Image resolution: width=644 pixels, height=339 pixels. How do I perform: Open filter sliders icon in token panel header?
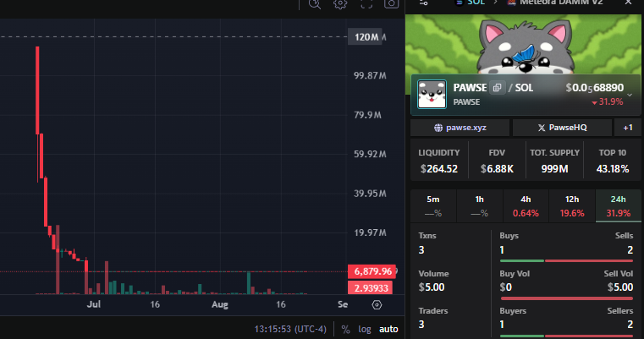coord(423,3)
